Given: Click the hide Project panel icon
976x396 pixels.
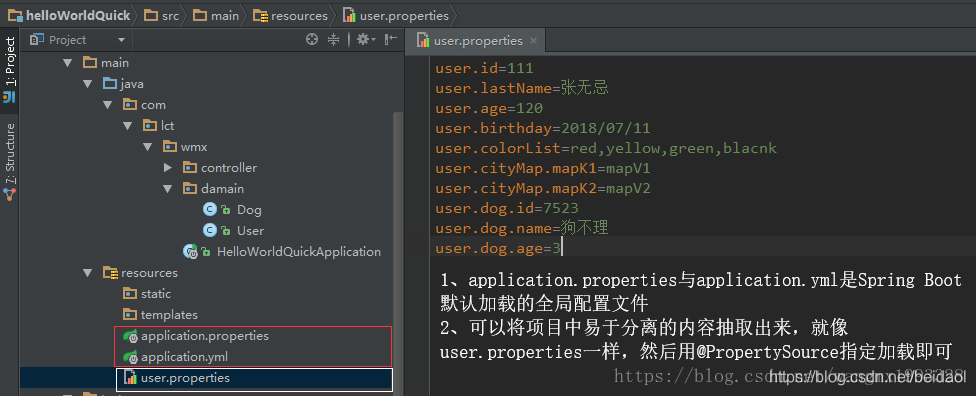Looking at the screenshot, I should (x=391, y=40).
